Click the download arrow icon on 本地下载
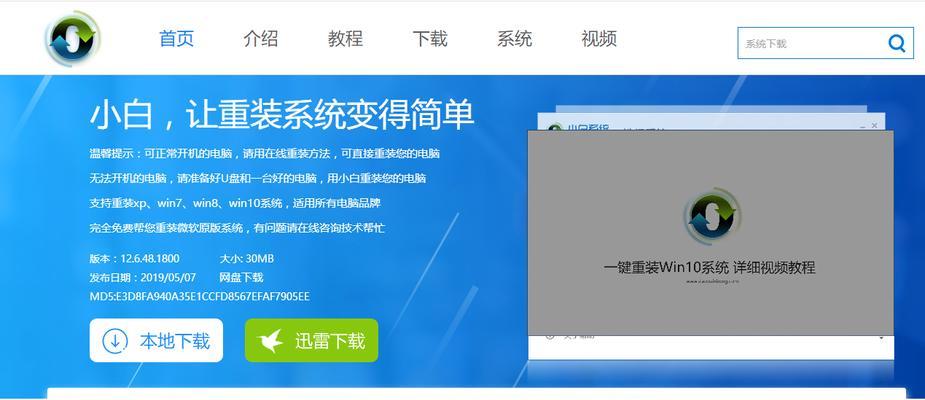 coord(115,340)
